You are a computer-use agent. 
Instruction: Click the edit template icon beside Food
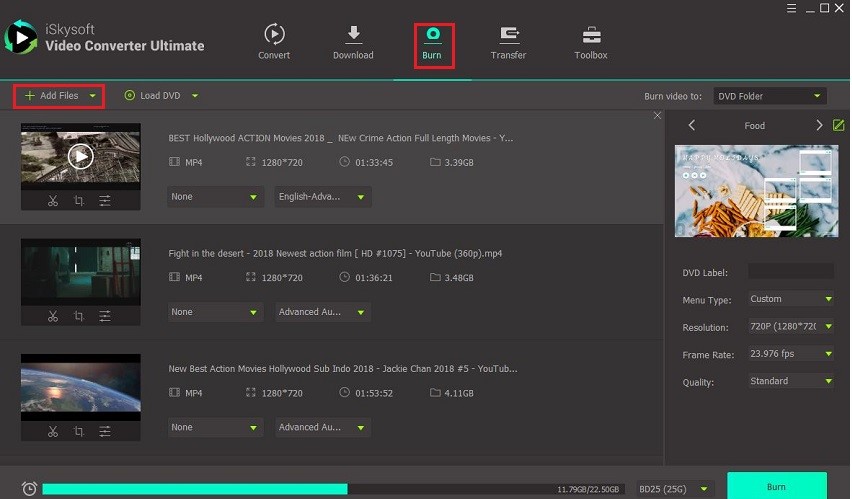838,125
